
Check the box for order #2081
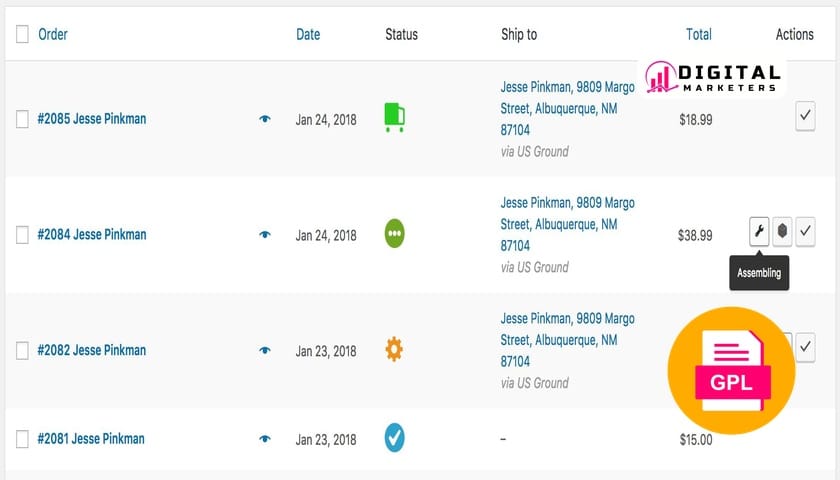[x=22, y=439]
